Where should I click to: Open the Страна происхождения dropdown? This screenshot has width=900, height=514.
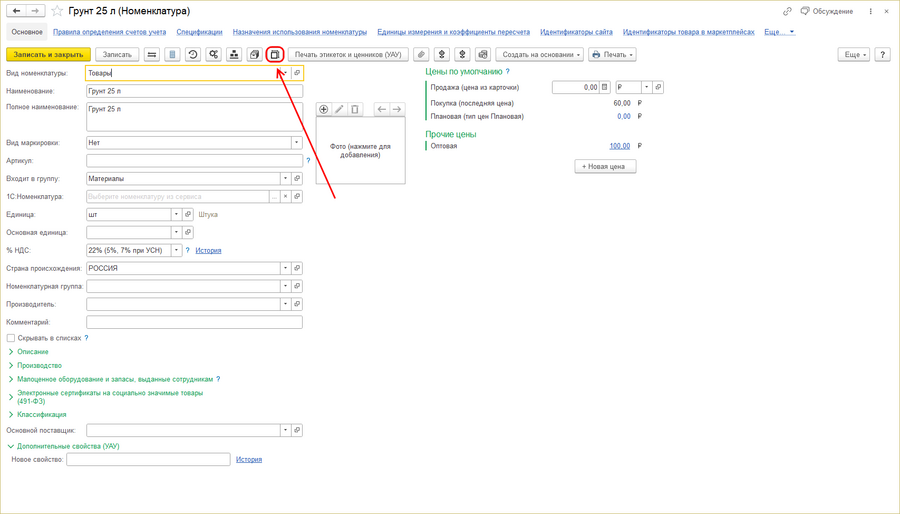pos(285,268)
